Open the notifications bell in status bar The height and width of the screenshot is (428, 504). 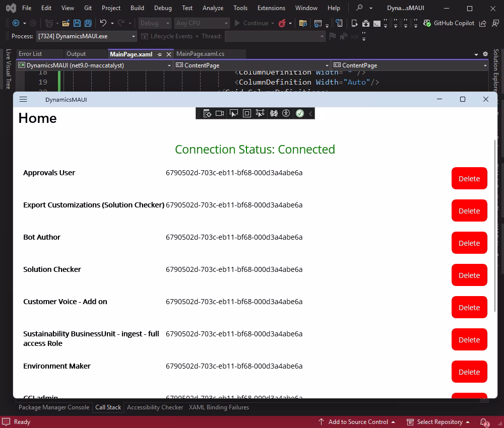point(484,422)
